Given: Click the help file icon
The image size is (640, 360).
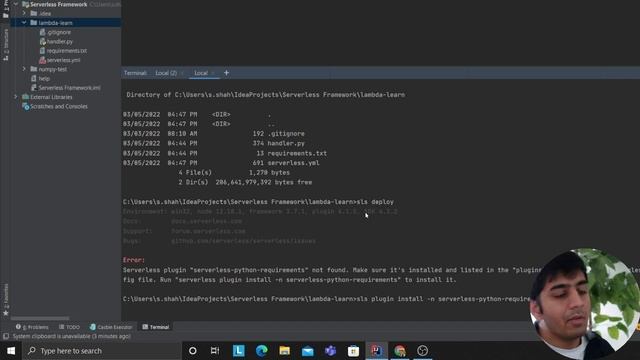Looking at the screenshot, I should (x=34, y=78).
